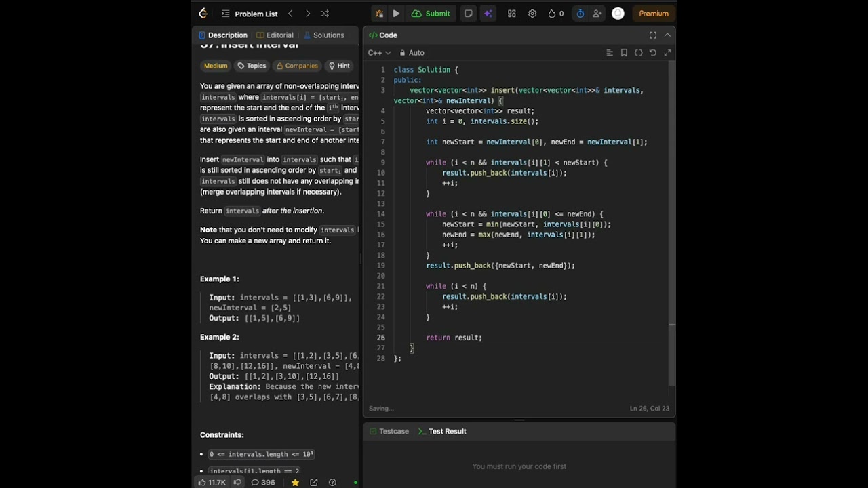Run the code with the play button
This screenshot has height=488, width=868.
click(396, 14)
